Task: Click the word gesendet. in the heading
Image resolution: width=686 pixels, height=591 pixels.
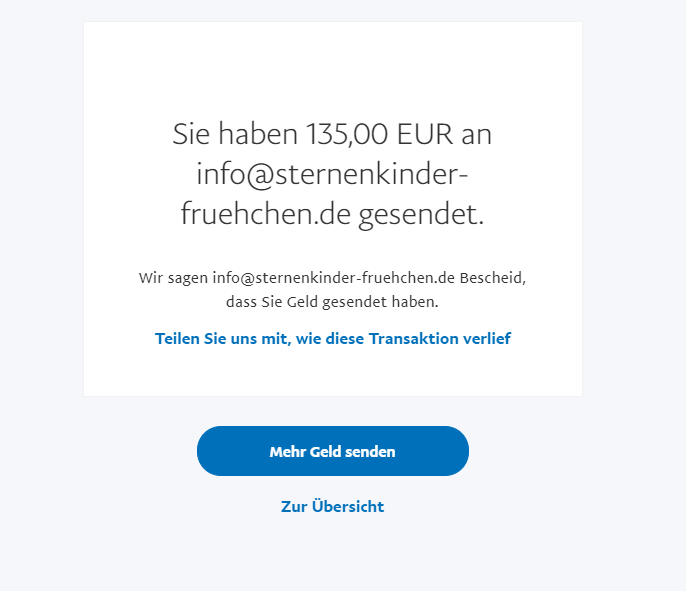Action: [421, 215]
